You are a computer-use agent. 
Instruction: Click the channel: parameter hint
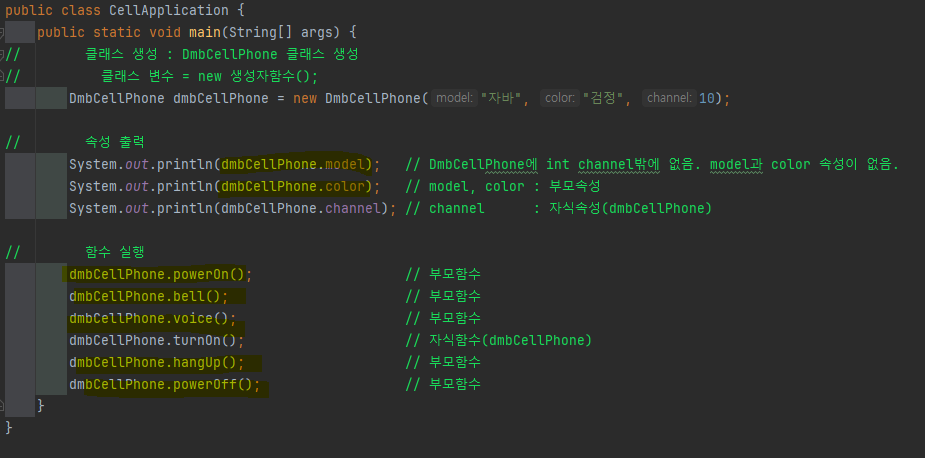[x=669, y=99]
